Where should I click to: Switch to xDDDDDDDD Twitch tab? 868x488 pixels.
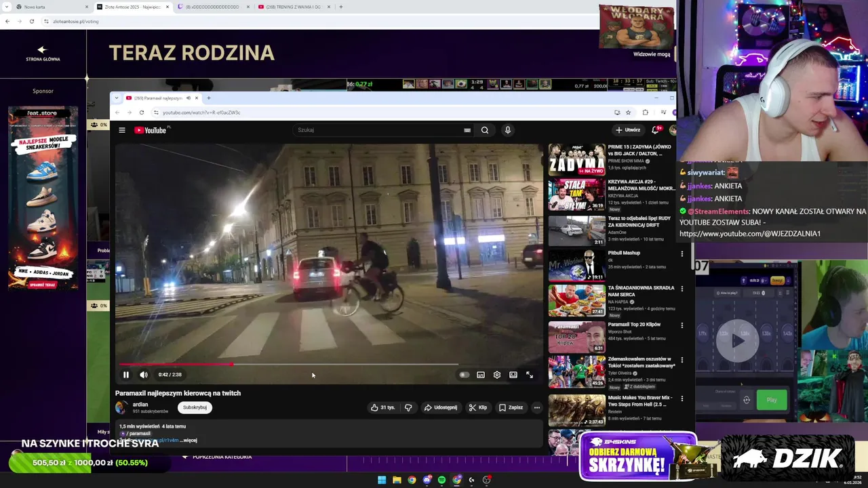pos(212,7)
